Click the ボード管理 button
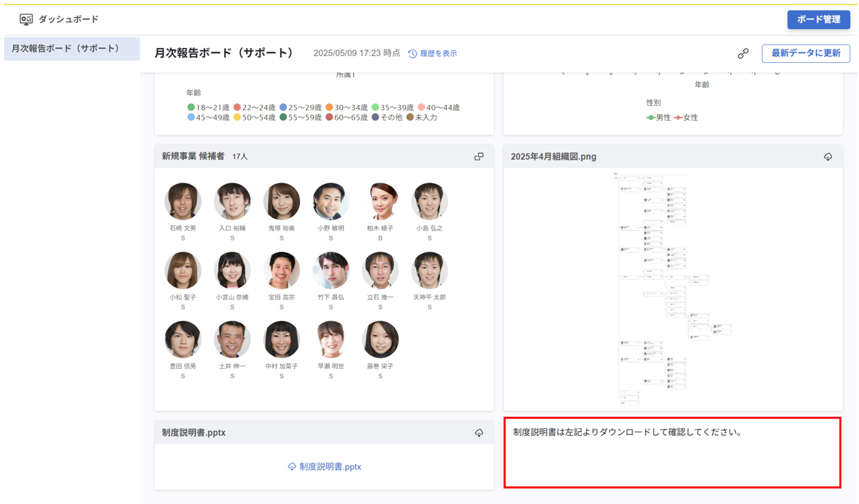Screen dimensions: 859x504 (818, 20)
